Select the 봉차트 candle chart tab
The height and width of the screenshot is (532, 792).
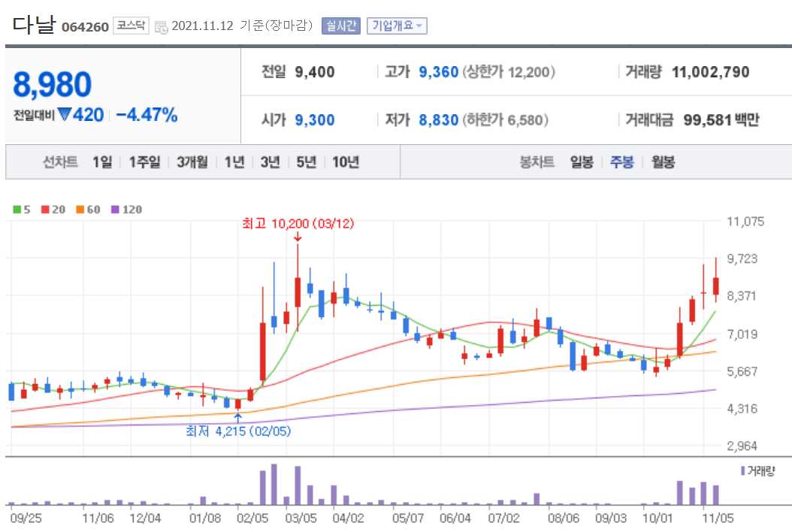point(538,162)
